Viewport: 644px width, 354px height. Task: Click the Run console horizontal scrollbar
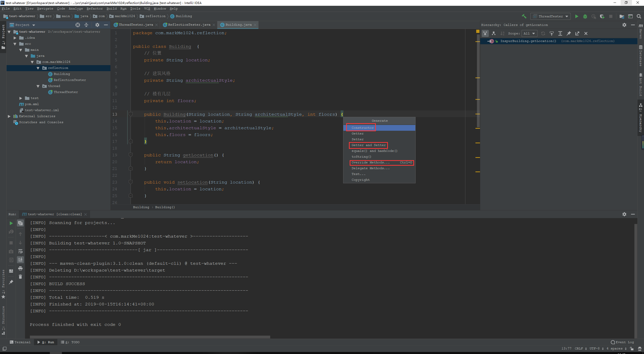click(x=150, y=337)
